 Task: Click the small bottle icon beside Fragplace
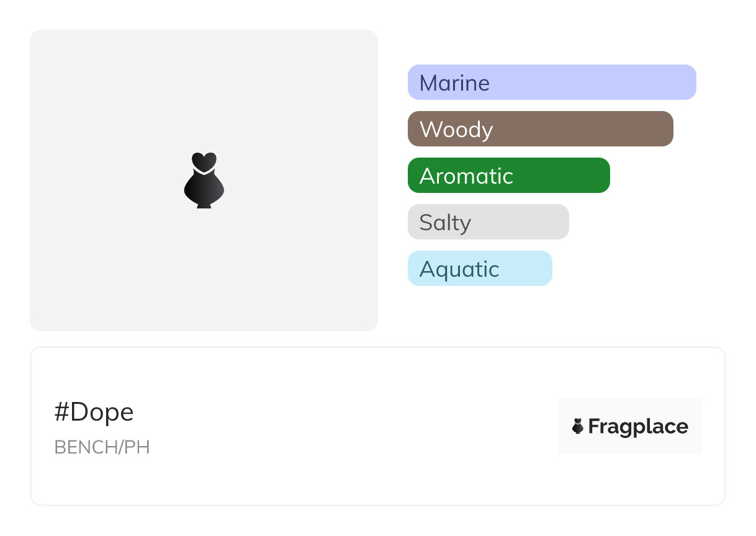(578, 426)
